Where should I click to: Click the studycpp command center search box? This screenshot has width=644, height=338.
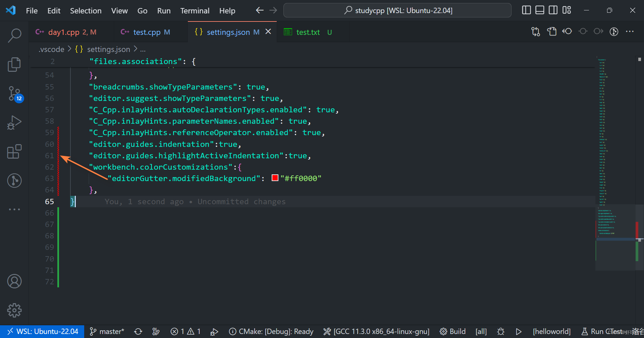point(397,10)
